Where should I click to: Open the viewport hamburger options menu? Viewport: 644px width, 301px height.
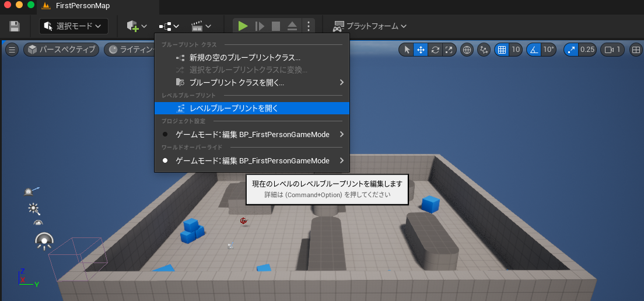(12, 50)
